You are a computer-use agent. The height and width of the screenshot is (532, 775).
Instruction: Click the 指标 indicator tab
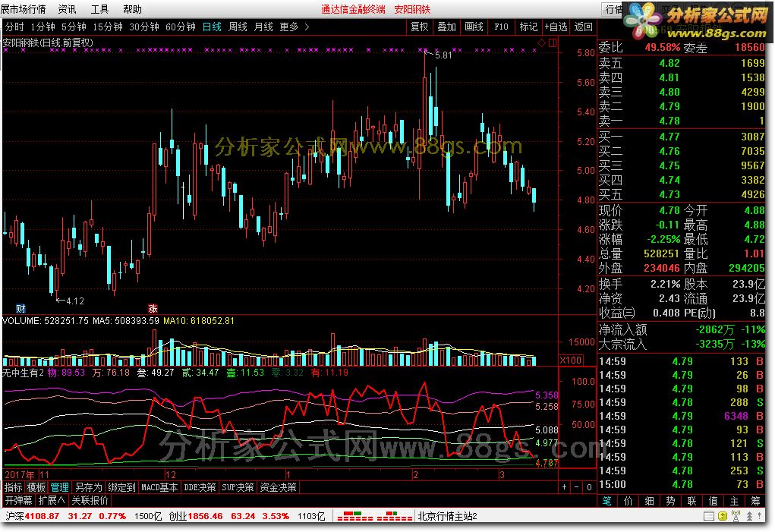coord(14,487)
